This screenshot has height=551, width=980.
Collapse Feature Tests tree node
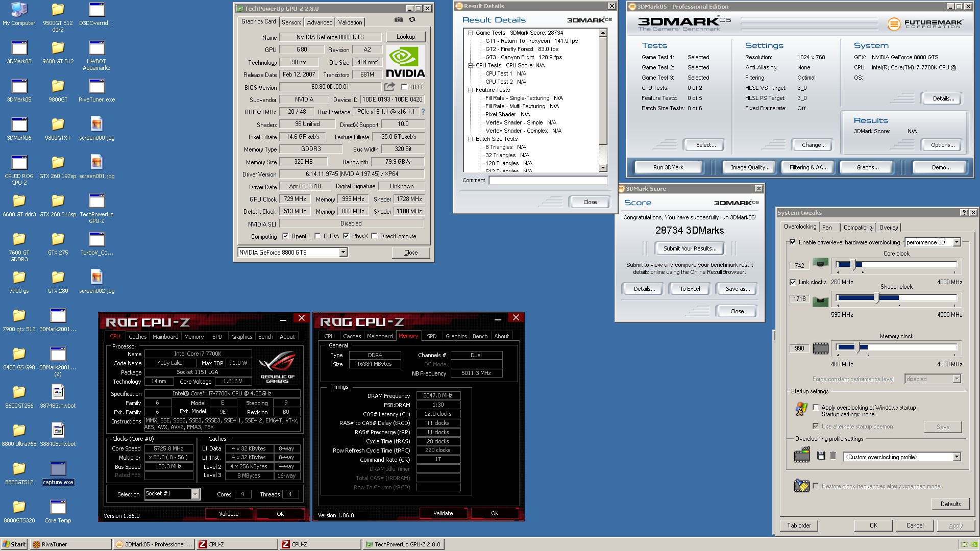coord(470,90)
